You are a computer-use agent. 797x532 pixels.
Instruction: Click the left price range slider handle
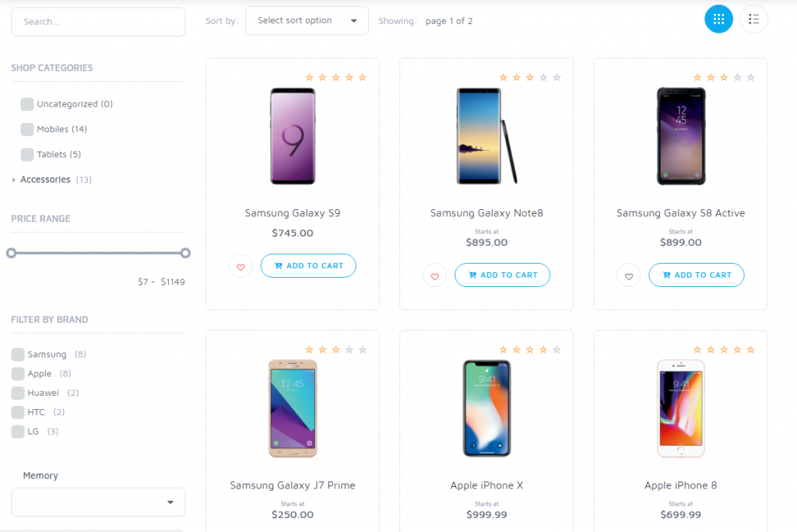coord(12,253)
